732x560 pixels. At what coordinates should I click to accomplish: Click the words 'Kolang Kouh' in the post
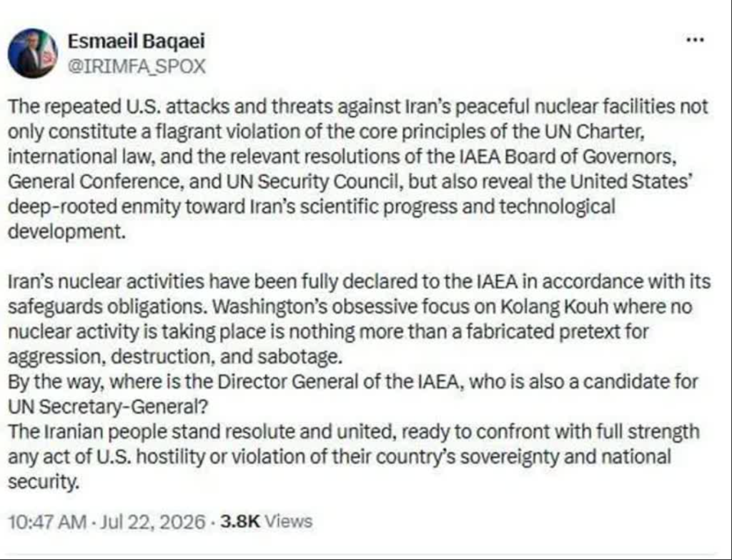(x=554, y=306)
